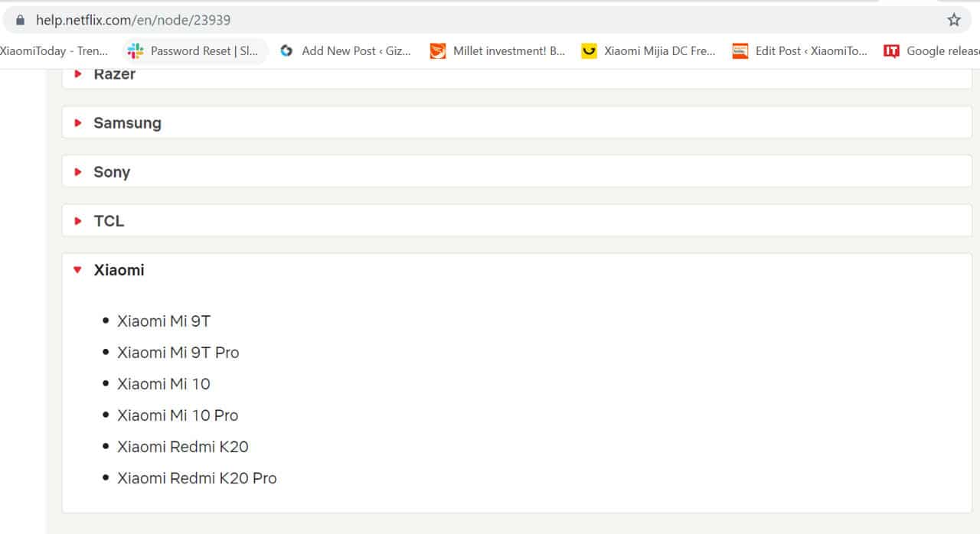This screenshot has width=980, height=534.
Task: Click the TCL heading
Action: (x=109, y=221)
